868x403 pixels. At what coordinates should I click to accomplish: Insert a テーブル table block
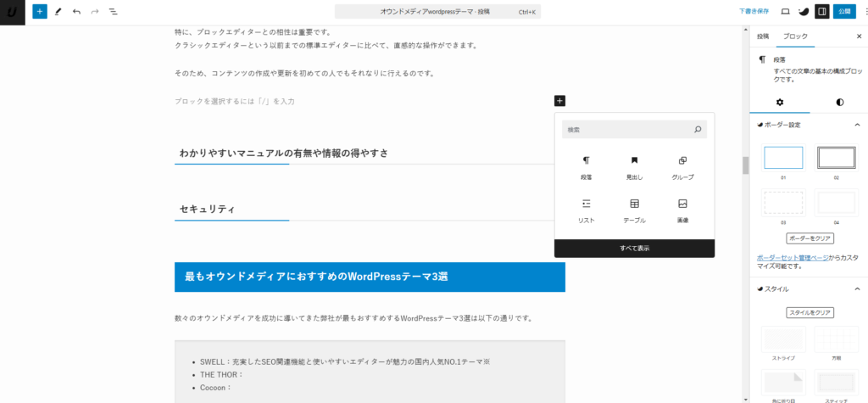[x=634, y=211]
